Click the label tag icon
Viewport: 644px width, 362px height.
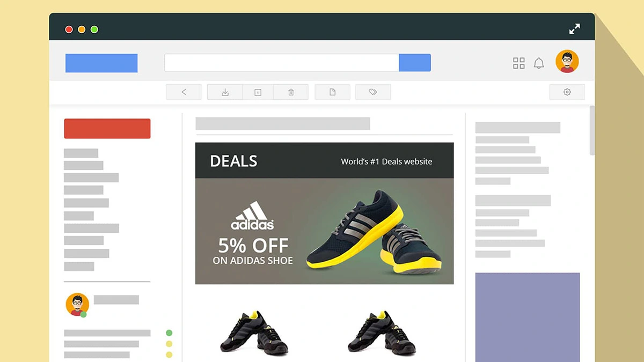click(x=373, y=92)
